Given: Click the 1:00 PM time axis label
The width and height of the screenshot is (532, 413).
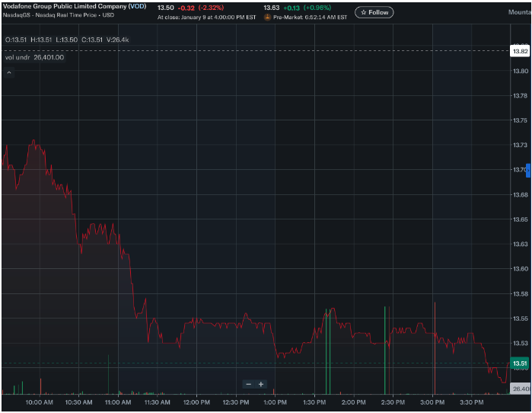Looking at the screenshot, I should (x=275, y=402).
